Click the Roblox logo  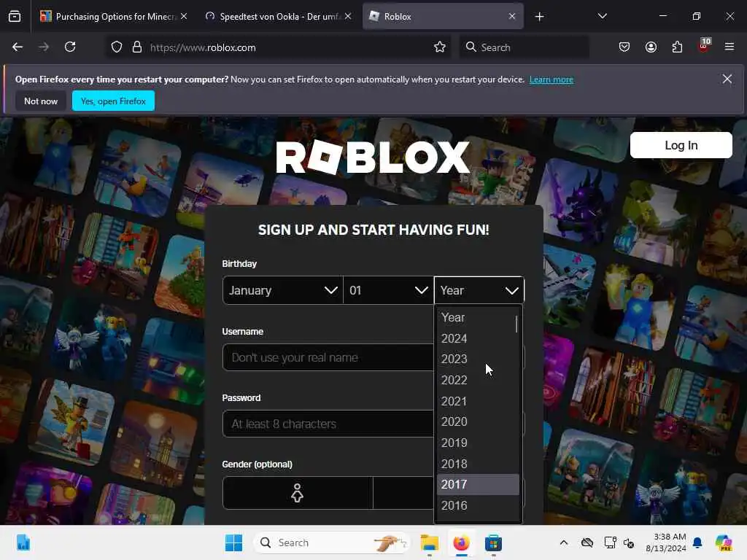373,157
